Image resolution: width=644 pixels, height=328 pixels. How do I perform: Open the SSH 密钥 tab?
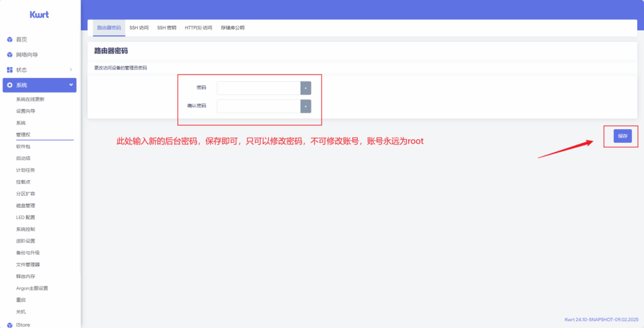click(x=167, y=28)
